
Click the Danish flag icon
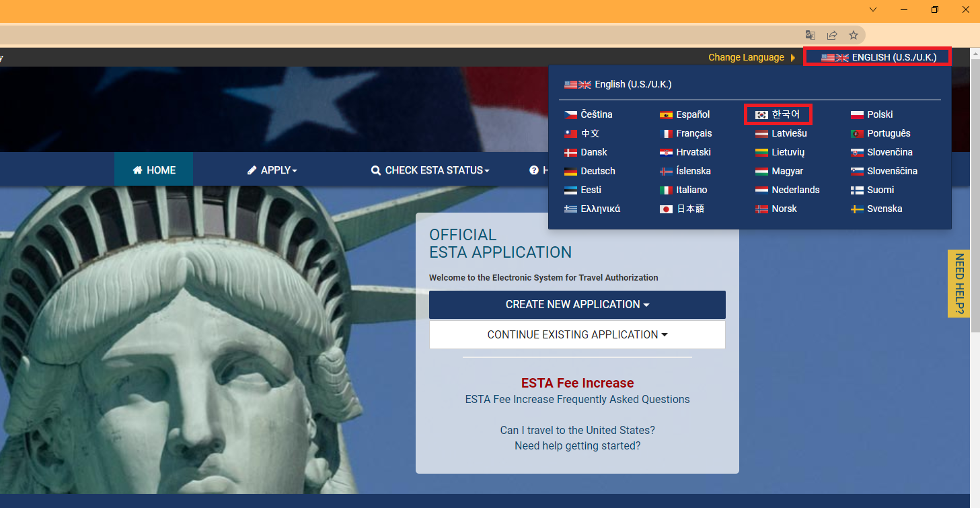[x=570, y=152]
